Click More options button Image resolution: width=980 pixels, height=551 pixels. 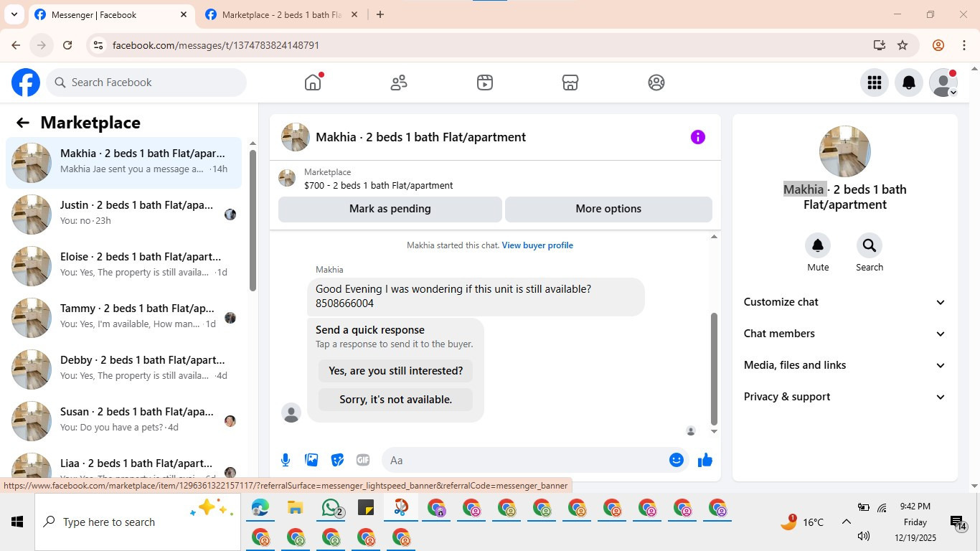(x=608, y=209)
